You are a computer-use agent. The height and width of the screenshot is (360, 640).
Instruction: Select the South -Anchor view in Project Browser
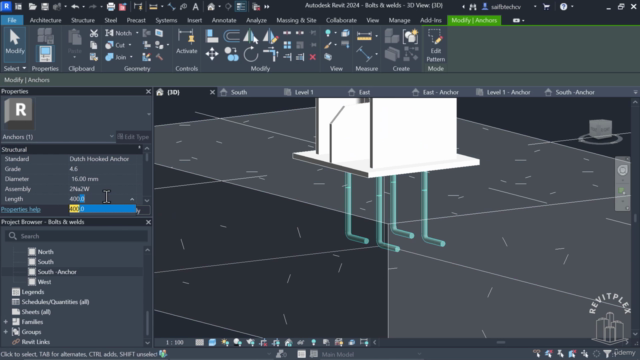pyautogui.click(x=57, y=272)
